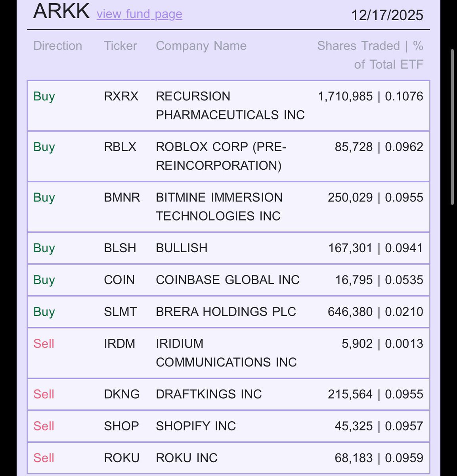The height and width of the screenshot is (476, 457).
Task: Click the 1,710,985 shares traded value
Action: (345, 96)
